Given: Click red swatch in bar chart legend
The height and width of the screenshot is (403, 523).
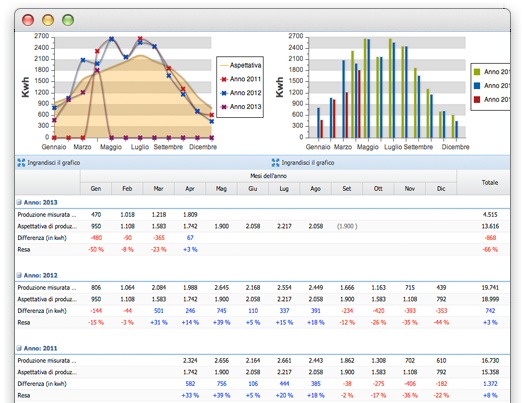Looking at the screenshot, I should [477, 99].
